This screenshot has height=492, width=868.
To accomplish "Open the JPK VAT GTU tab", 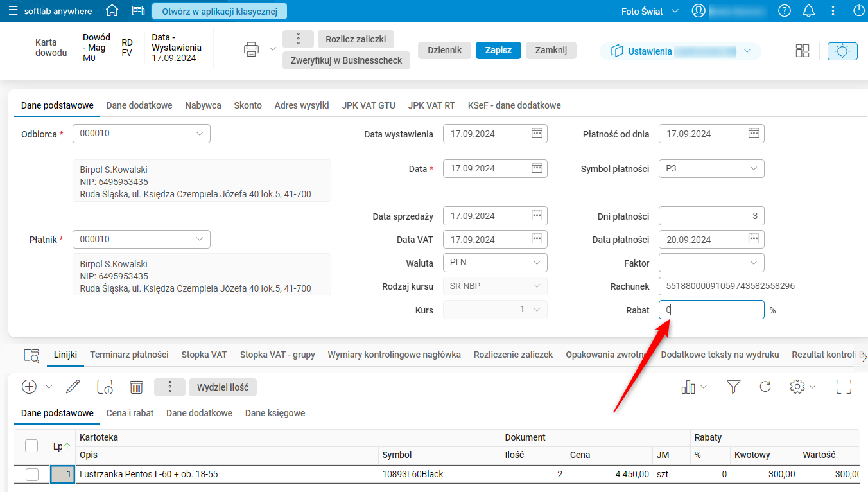I will click(369, 105).
